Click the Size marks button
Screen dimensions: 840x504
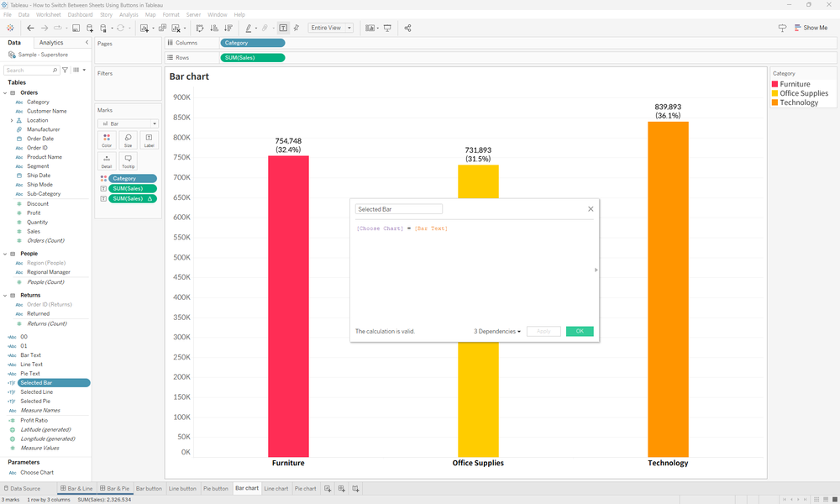pyautogui.click(x=128, y=140)
